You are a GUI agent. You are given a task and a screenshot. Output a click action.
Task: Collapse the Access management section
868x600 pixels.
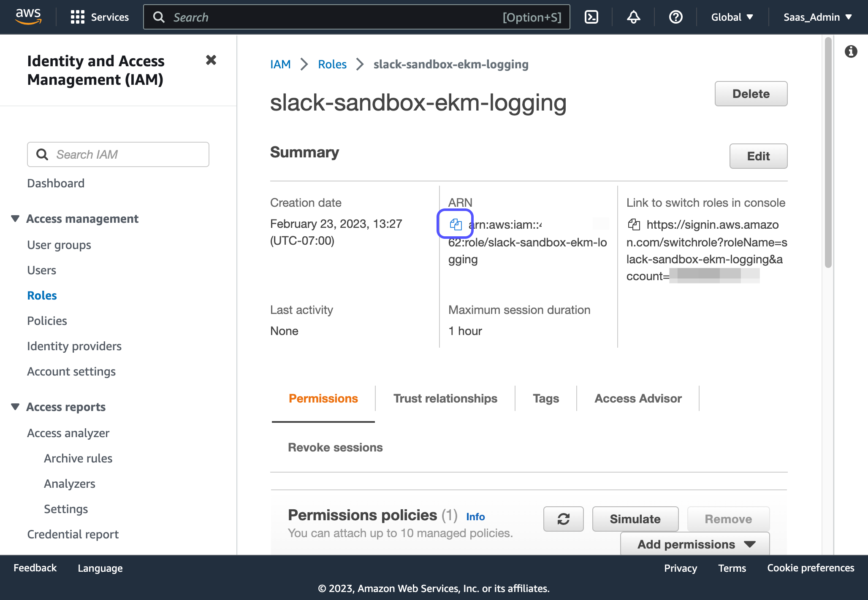click(x=16, y=219)
